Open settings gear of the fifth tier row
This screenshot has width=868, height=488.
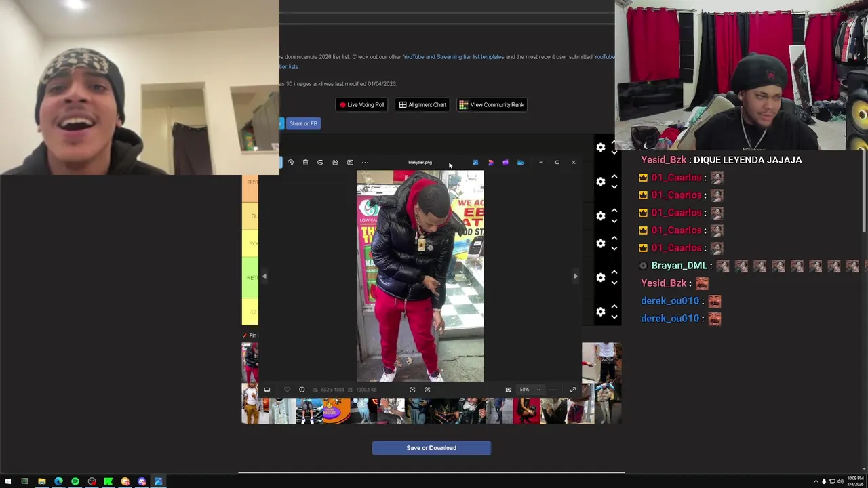[601, 277]
